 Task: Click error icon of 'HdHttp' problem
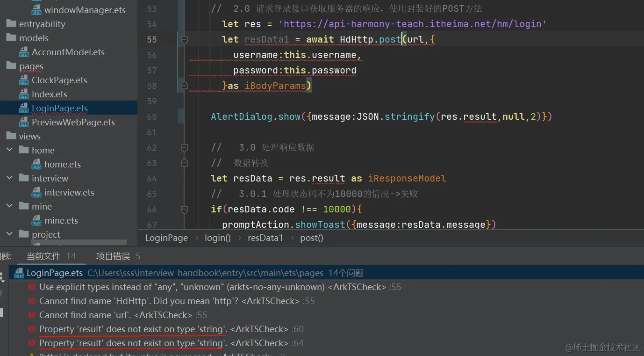tap(32, 301)
